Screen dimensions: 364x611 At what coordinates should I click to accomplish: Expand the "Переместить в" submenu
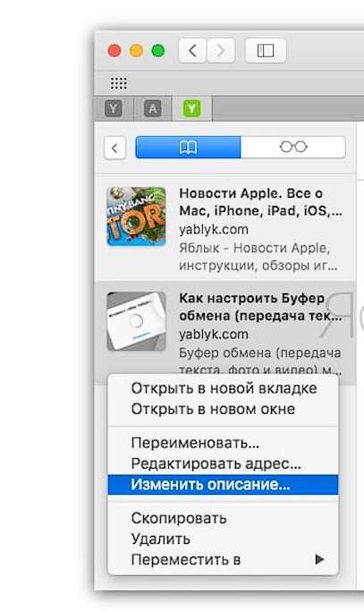click(224, 560)
